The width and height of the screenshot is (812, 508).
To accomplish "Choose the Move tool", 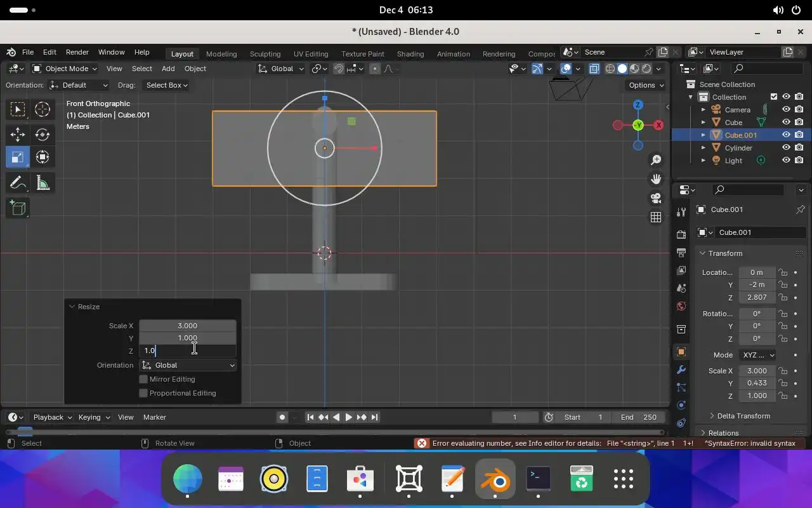I will tap(18, 134).
